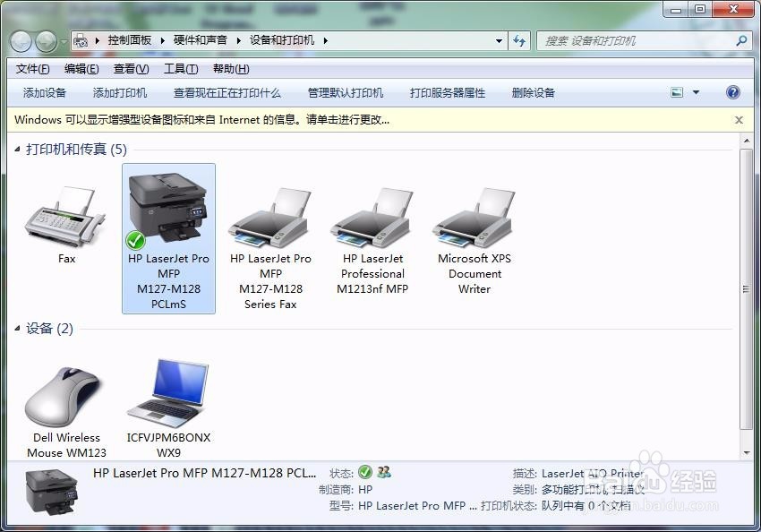The width and height of the screenshot is (761, 532).
Task: Click 类别: 多功能打印机 text
Action: 578,489
